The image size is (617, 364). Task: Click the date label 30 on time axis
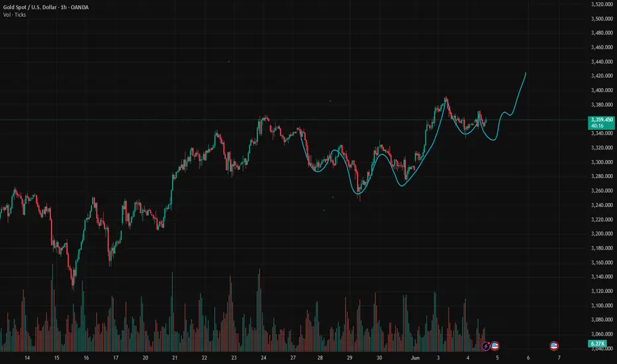379,357
